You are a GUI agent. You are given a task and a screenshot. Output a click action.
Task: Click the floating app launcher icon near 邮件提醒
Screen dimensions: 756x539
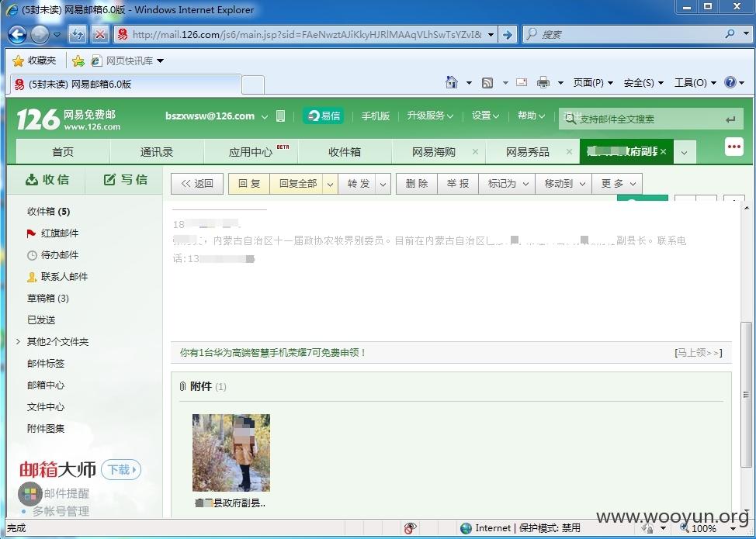(x=30, y=494)
